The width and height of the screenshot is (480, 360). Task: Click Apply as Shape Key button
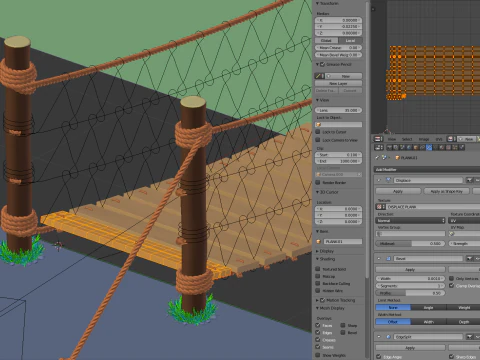[x=447, y=191]
